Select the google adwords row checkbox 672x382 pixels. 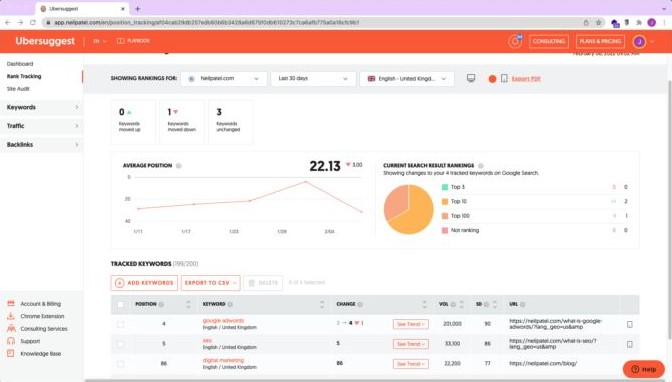pos(120,324)
